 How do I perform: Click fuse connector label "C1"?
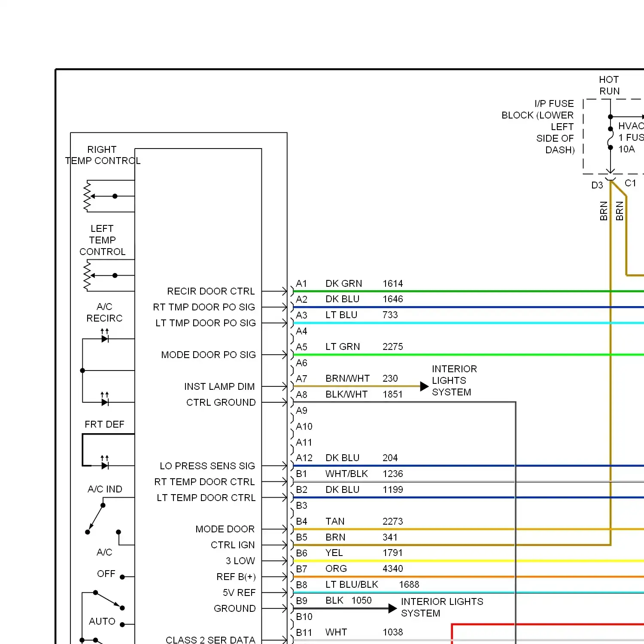pos(630,183)
